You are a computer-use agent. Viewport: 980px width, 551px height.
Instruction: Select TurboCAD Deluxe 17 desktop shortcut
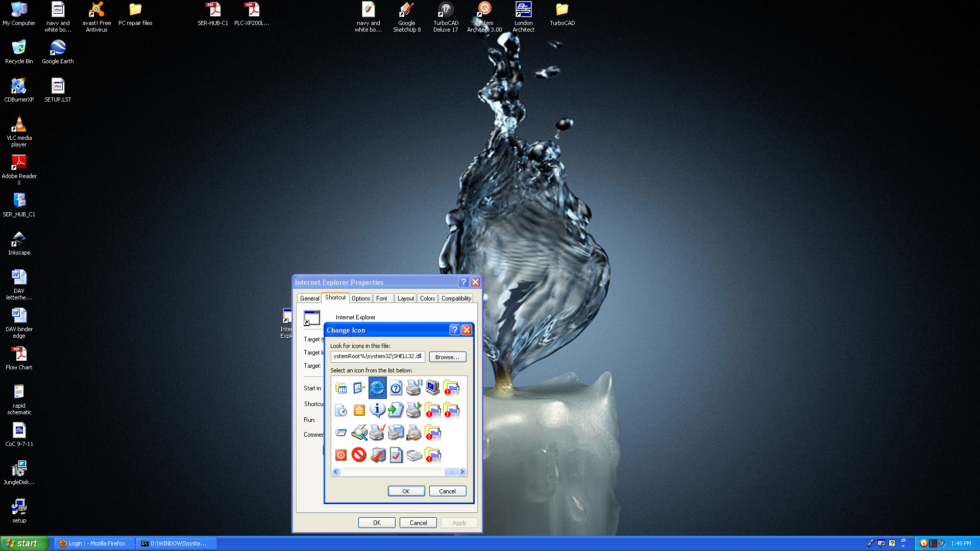pyautogui.click(x=446, y=17)
